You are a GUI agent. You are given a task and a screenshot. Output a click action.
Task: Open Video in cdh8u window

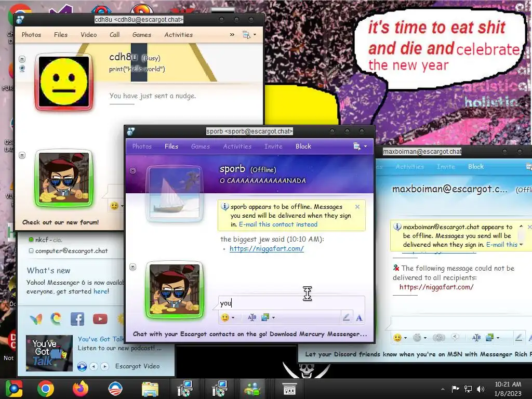[x=88, y=35]
